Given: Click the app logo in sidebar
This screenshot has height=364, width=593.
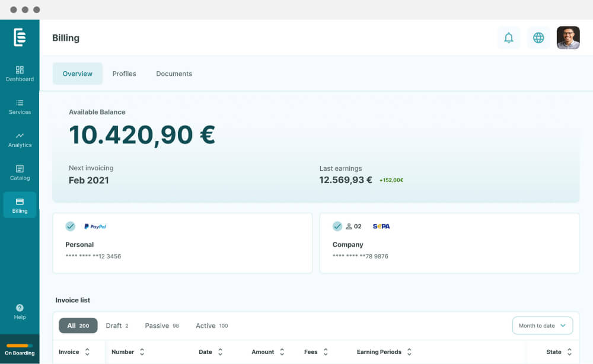Looking at the screenshot, I should (20, 37).
